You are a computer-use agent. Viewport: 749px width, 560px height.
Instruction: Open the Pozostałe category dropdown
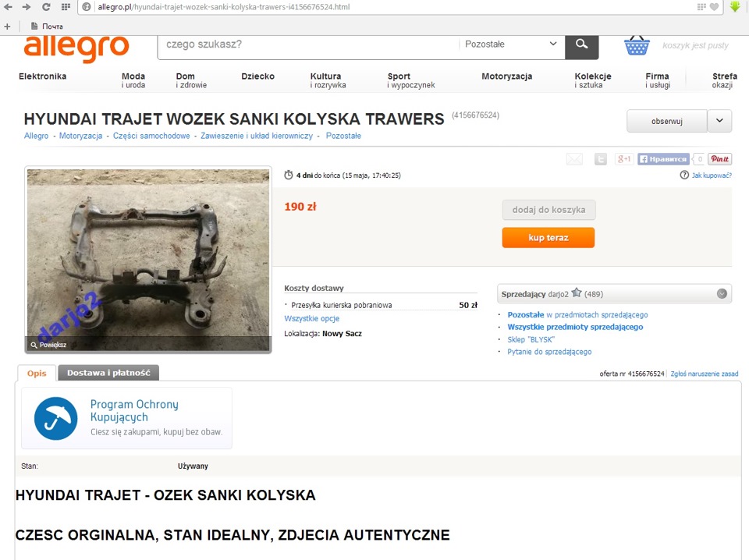511,44
